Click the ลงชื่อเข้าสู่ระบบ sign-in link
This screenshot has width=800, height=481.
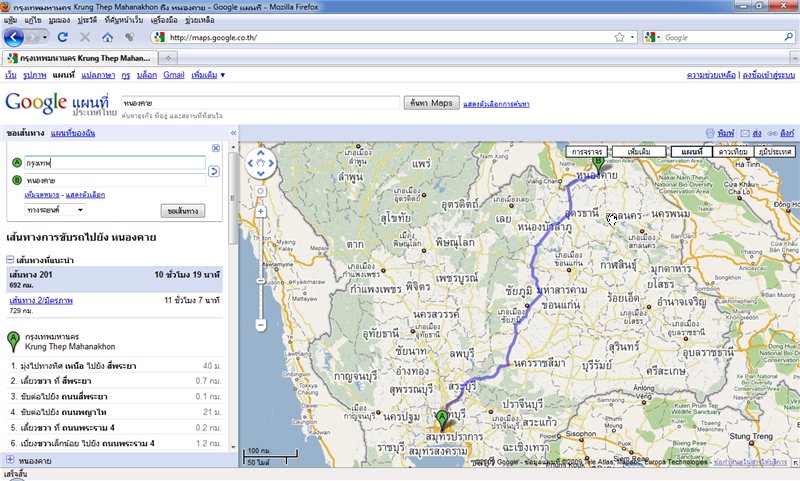click(x=768, y=75)
